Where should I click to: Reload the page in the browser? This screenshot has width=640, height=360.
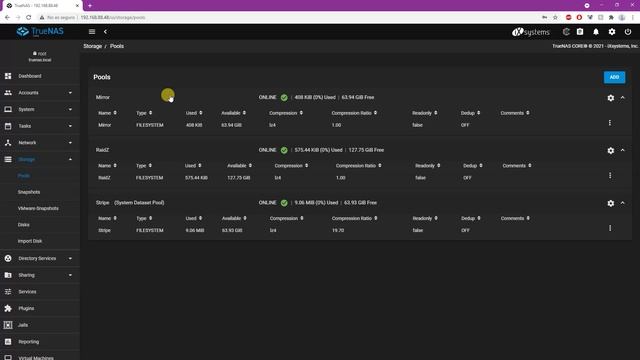pyautogui.click(x=29, y=18)
